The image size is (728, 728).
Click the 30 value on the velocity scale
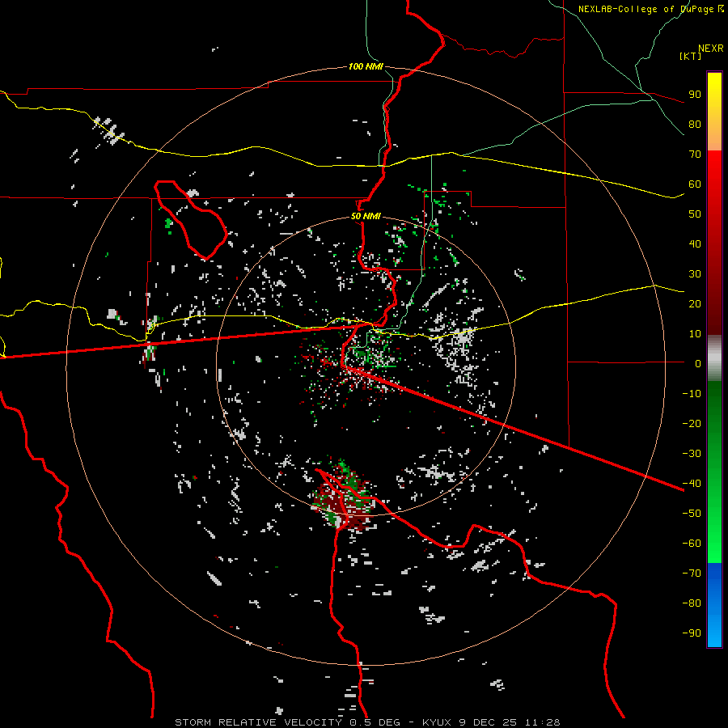click(x=695, y=274)
